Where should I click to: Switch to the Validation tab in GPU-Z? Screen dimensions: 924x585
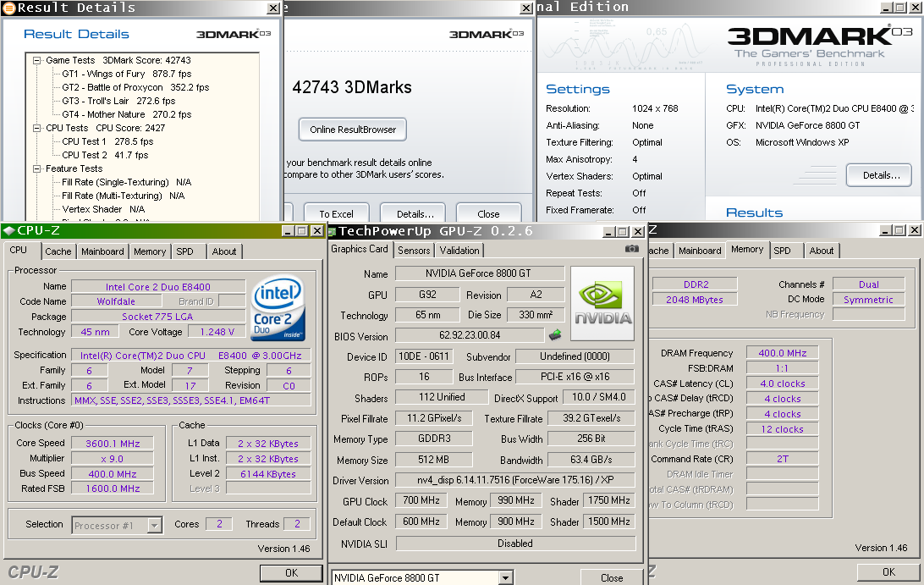(459, 251)
